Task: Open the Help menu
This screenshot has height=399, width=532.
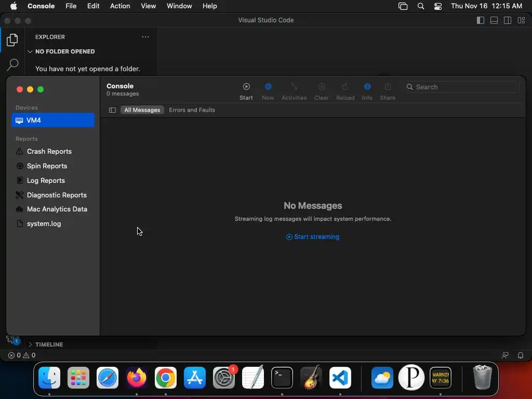Action: click(x=210, y=6)
